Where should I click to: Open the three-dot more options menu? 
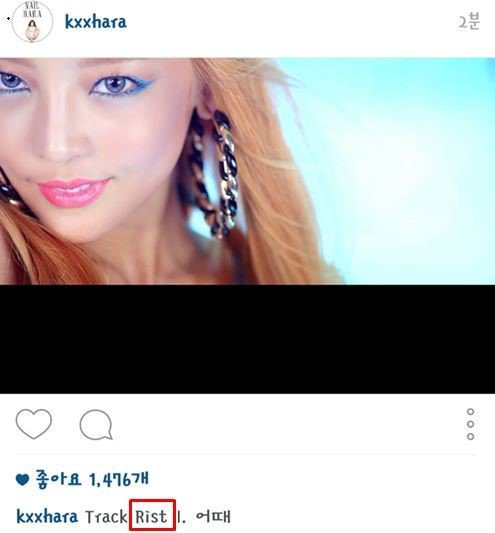click(x=471, y=424)
